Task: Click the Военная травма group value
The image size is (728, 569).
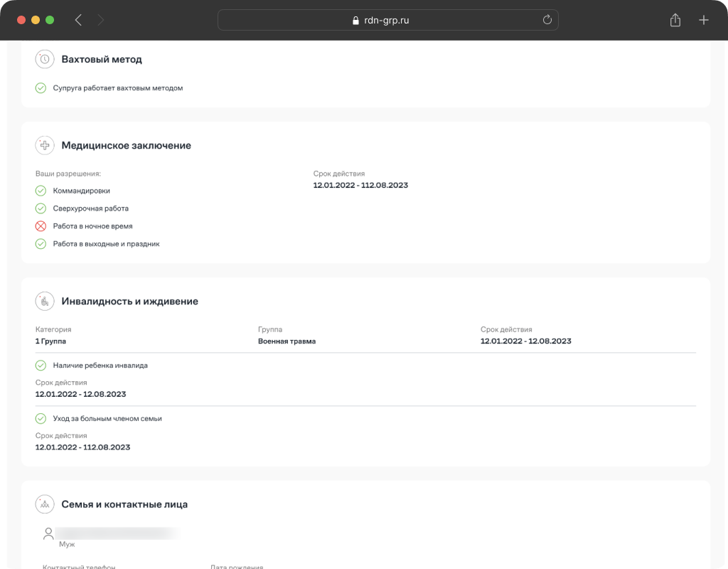Action: pyautogui.click(x=287, y=341)
